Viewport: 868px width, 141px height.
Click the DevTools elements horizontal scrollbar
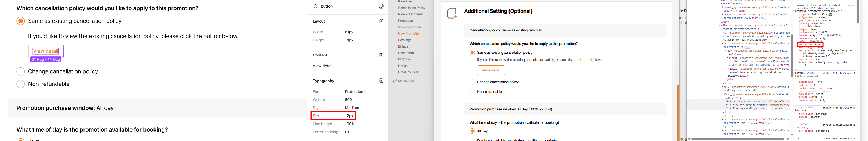click(738, 139)
